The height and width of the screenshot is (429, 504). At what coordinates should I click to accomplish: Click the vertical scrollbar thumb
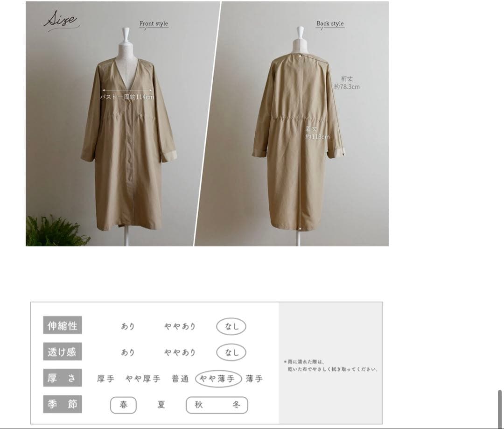[500, 409]
